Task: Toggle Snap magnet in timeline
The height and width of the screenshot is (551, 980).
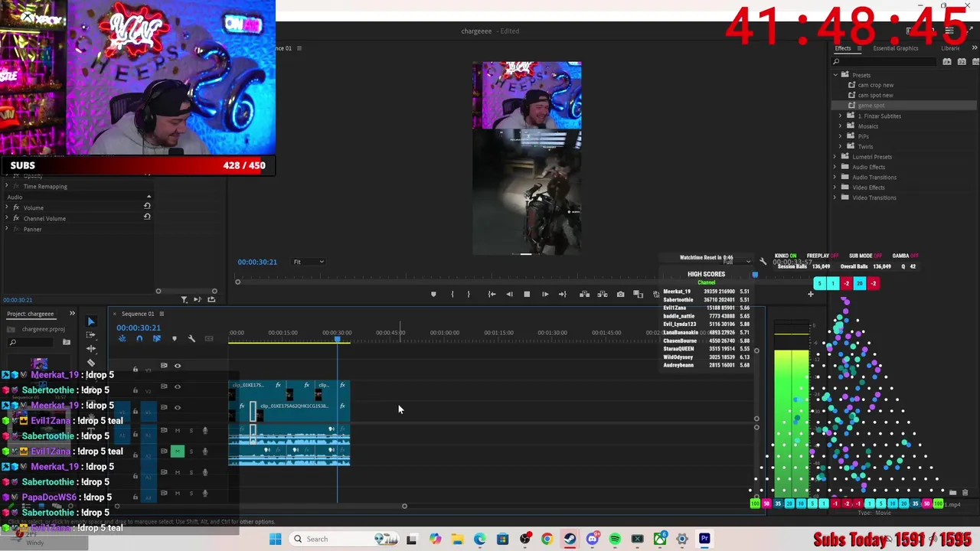Action: tap(139, 338)
